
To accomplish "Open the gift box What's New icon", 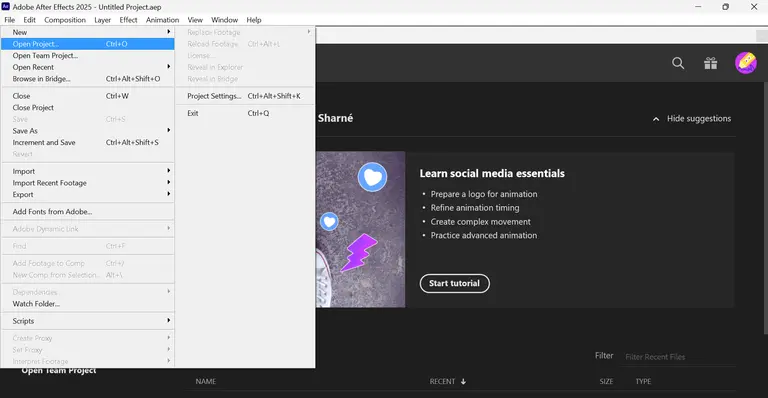I will [711, 63].
